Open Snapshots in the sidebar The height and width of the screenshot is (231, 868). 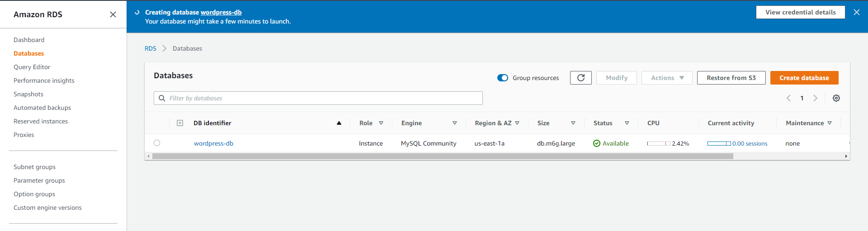[x=28, y=94]
